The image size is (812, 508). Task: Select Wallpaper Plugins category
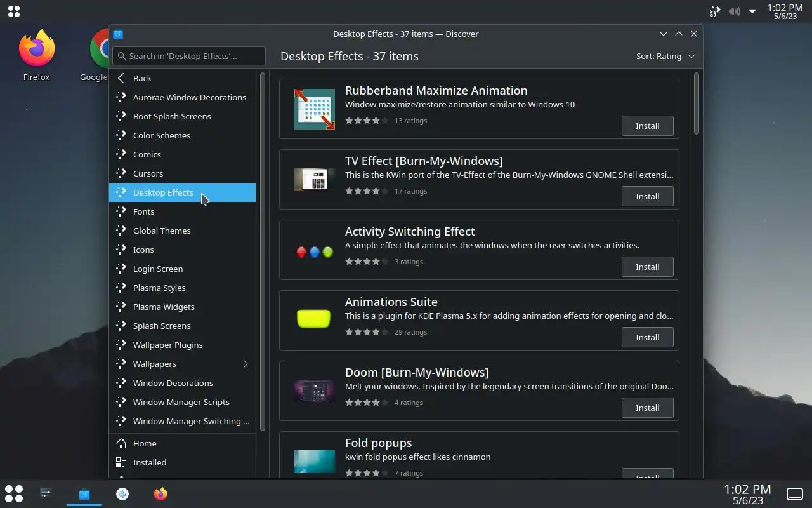pos(182,345)
